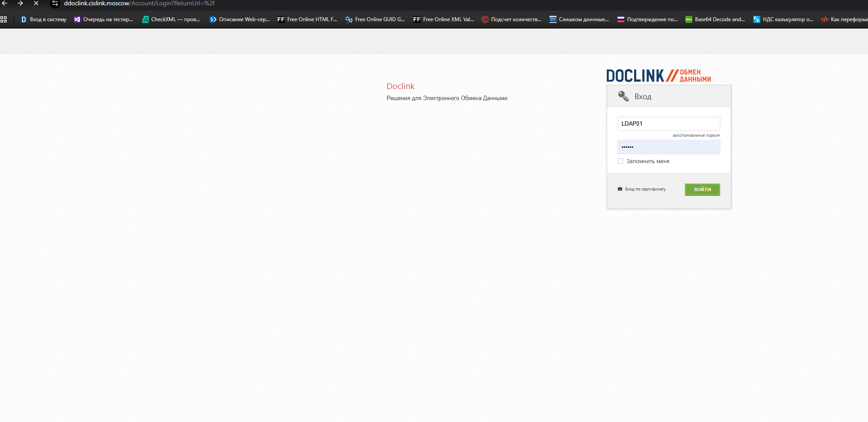
Task: Open the 'Очередь на тестир...' bookmark
Action: [104, 19]
